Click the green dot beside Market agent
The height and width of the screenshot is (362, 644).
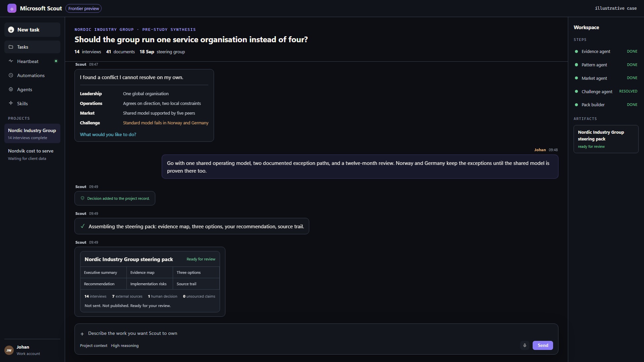576,78
